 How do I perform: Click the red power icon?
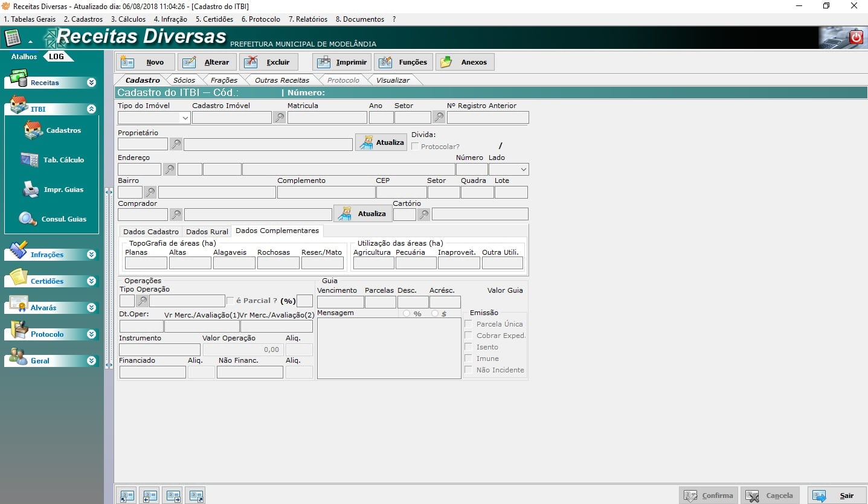pos(856,38)
